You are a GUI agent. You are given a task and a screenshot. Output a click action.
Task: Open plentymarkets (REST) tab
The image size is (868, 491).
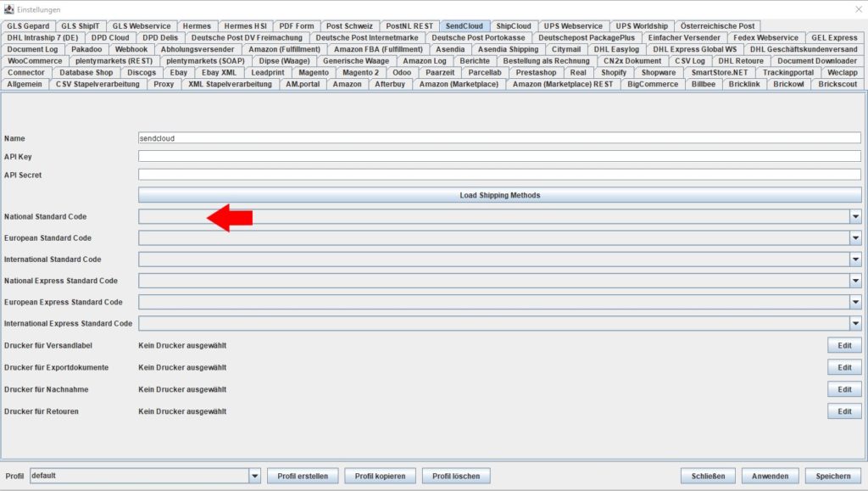point(114,61)
